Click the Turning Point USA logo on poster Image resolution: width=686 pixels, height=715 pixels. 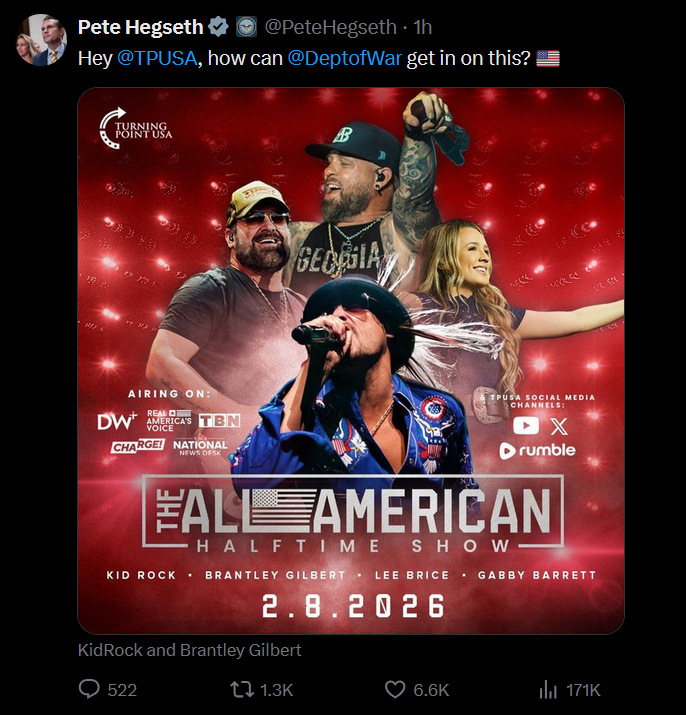135,128
